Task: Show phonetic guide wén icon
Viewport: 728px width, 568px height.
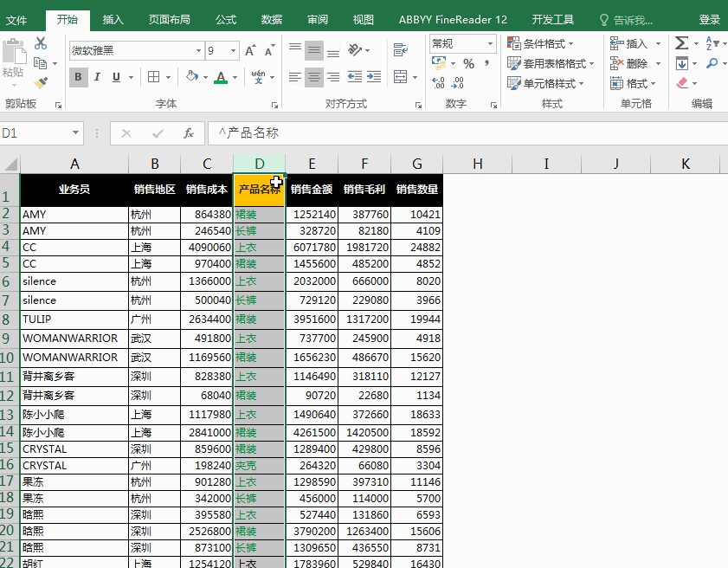Action: (x=258, y=77)
